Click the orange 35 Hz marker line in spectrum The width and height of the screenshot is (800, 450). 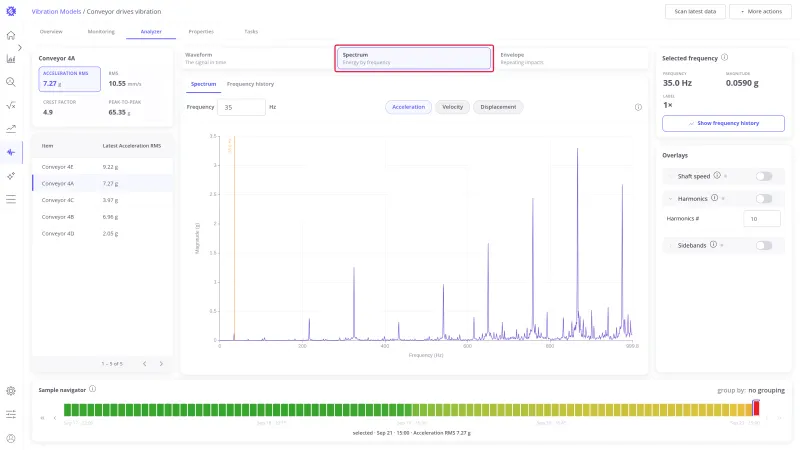234,238
